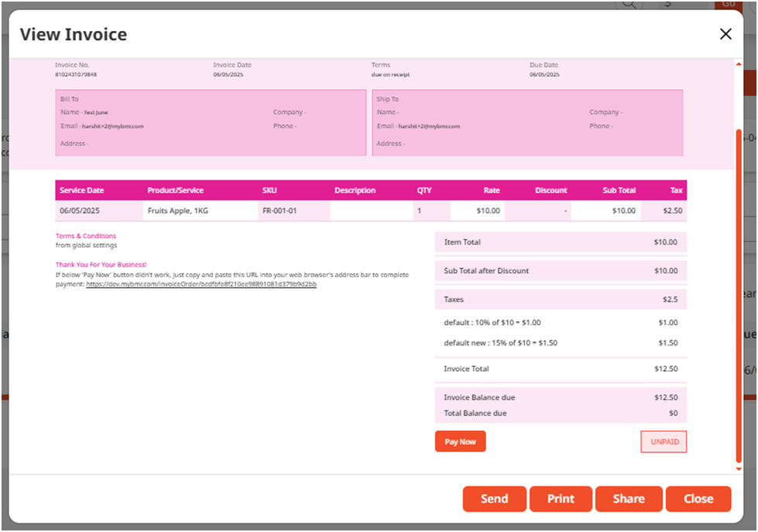
Task: Click the Bill To email address
Action: tap(112, 126)
